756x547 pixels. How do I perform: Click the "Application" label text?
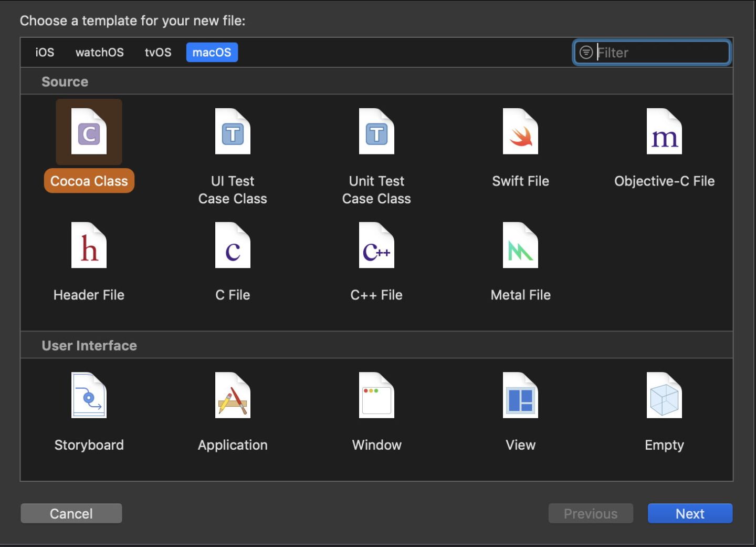[x=233, y=446]
